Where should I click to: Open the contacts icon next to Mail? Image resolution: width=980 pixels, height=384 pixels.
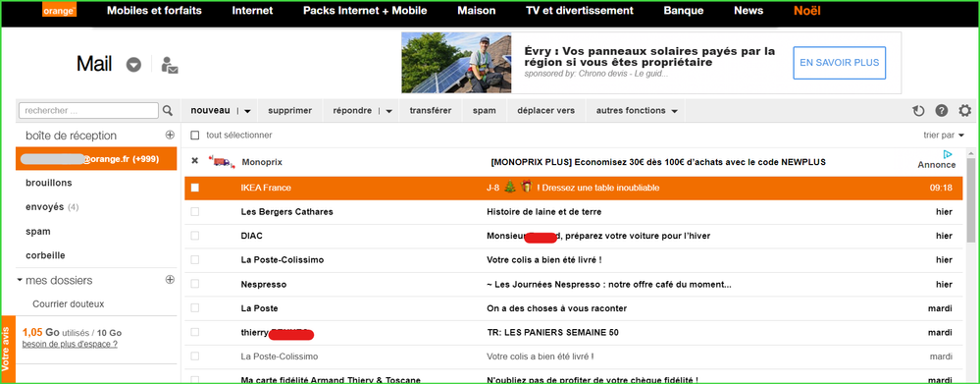(x=170, y=65)
